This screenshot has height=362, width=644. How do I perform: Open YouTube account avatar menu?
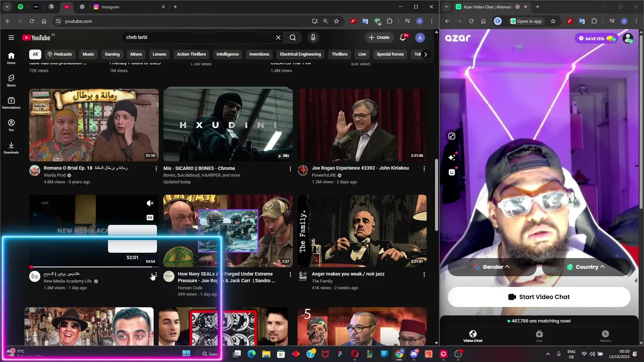point(420,37)
